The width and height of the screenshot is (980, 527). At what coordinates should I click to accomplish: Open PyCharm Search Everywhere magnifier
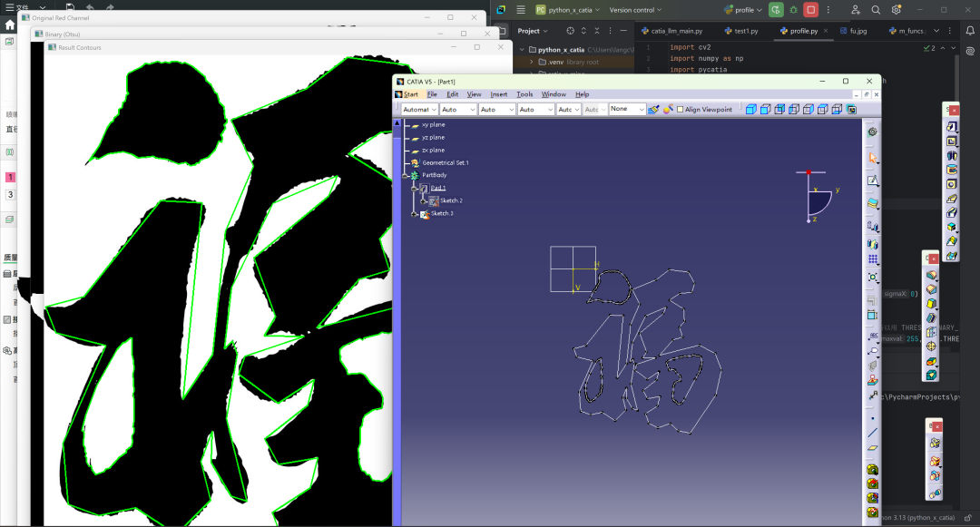pyautogui.click(x=876, y=10)
